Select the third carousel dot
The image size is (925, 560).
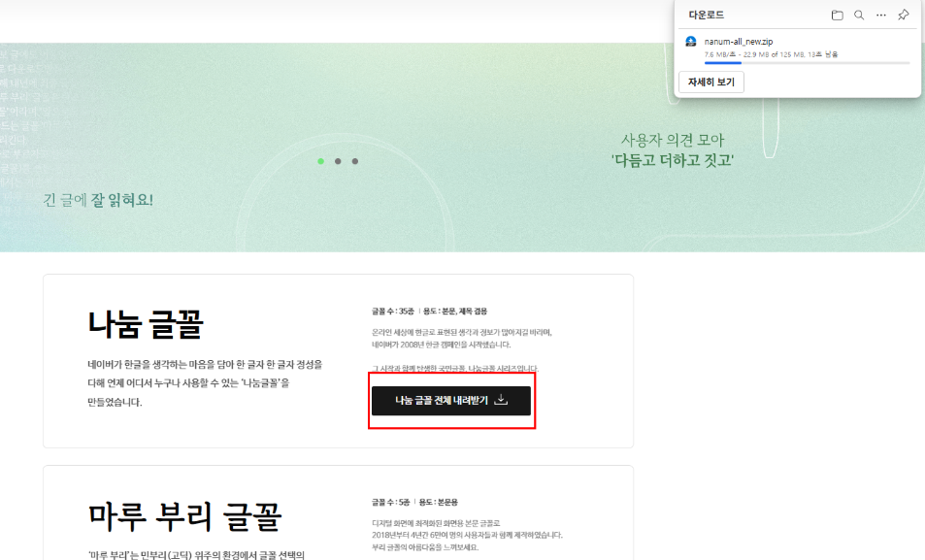355,161
